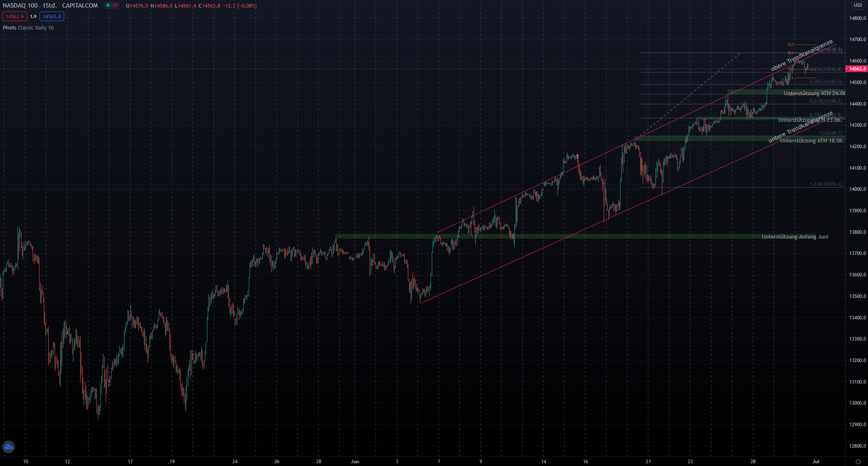This screenshot has height=466, width=868.
Task: Click the blue buy price 14565.8
Action: point(52,16)
